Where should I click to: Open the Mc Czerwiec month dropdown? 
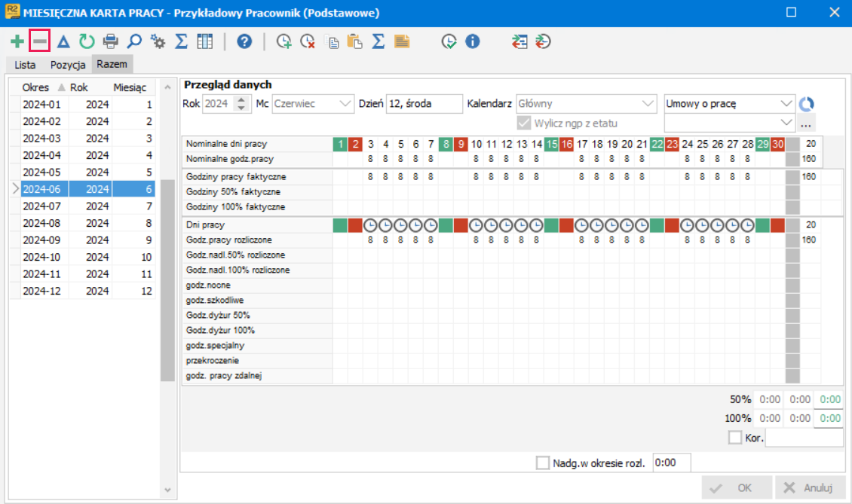(x=312, y=104)
